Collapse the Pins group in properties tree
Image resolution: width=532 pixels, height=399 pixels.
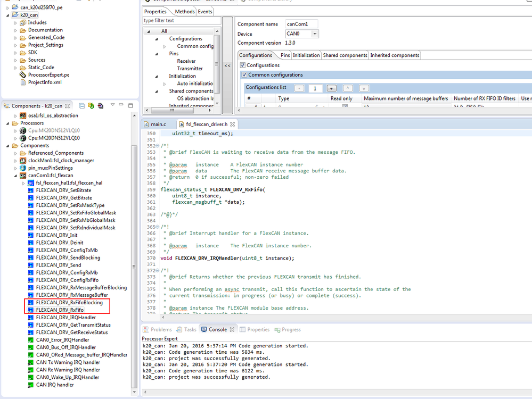pyautogui.click(x=157, y=54)
